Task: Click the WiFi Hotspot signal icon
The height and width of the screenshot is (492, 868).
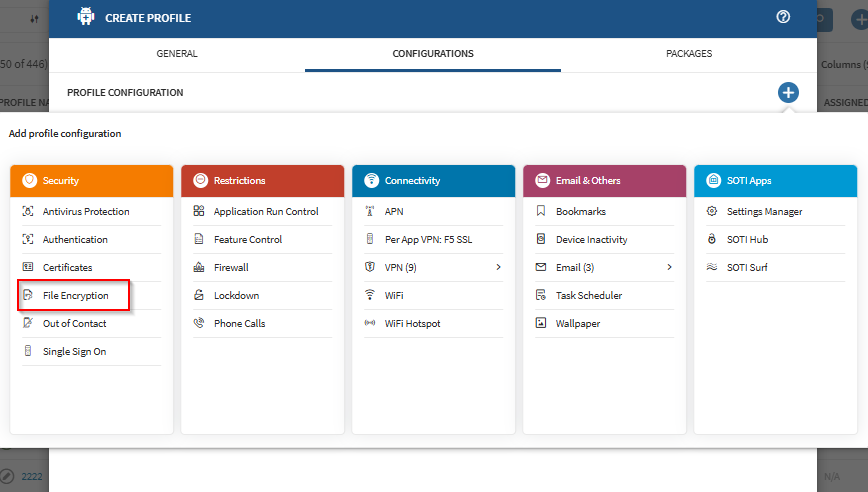Action: pos(370,324)
